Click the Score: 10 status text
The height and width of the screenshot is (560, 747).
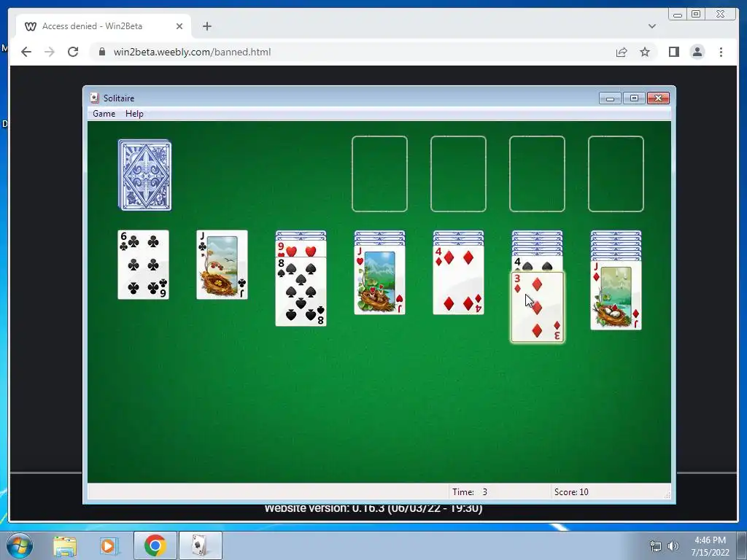[571, 492]
